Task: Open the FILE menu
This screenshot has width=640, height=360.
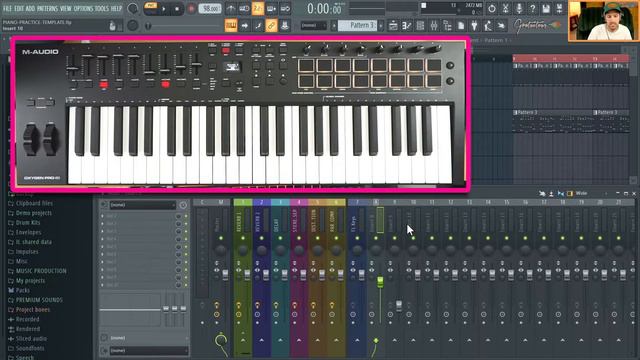Action: pyautogui.click(x=8, y=8)
